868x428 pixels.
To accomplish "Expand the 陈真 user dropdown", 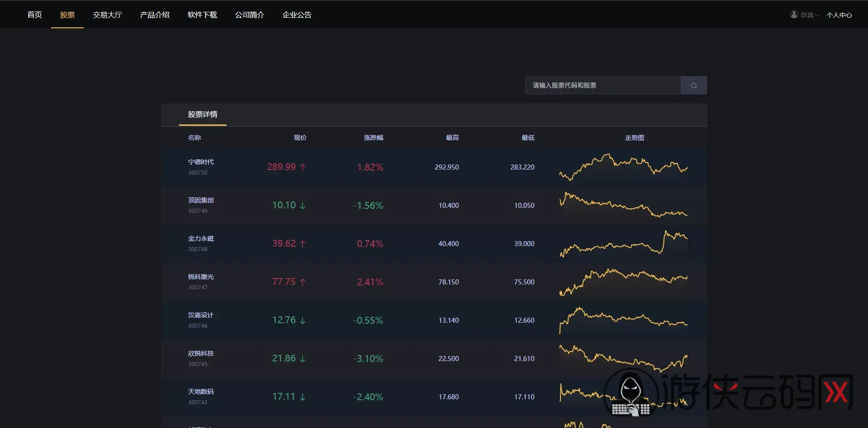I will click(810, 15).
